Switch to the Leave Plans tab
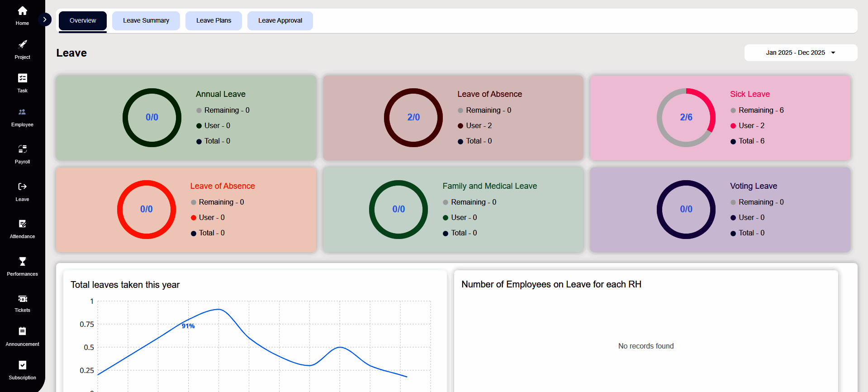868x392 pixels. coord(213,21)
